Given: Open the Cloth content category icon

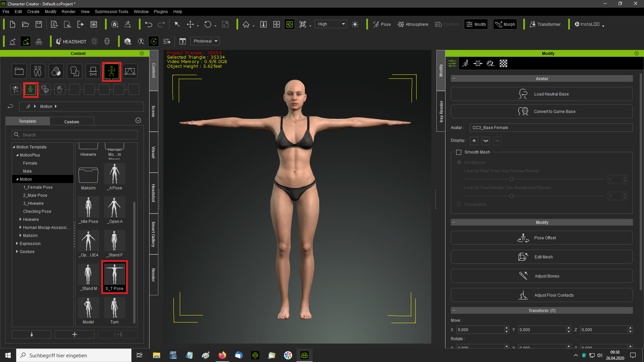Looking at the screenshot, I should [x=74, y=71].
